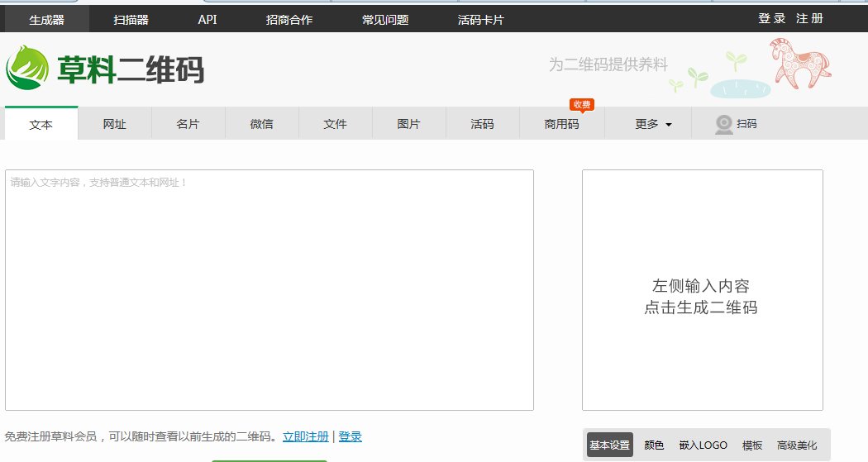
Task: Click the QR code preview box
Action: (703, 290)
